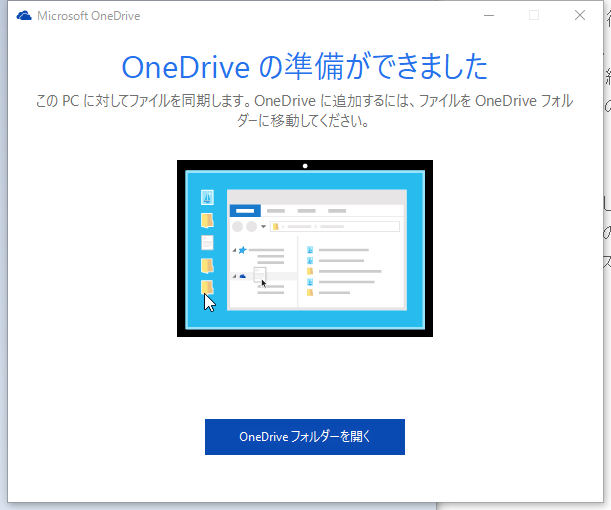Image resolution: width=611 pixels, height=510 pixels.
Task: Close the Microsoft OneDrive setup window
Action: coord(580,16)
